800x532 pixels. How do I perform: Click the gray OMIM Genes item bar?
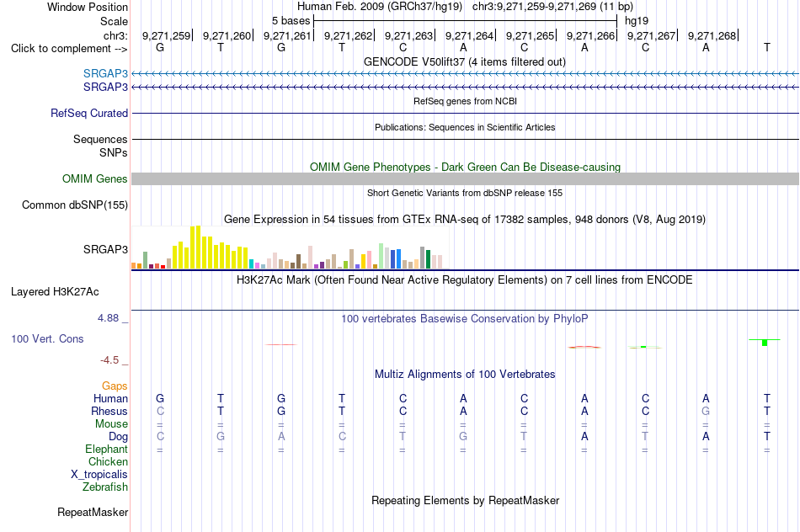tap(465, 179)
